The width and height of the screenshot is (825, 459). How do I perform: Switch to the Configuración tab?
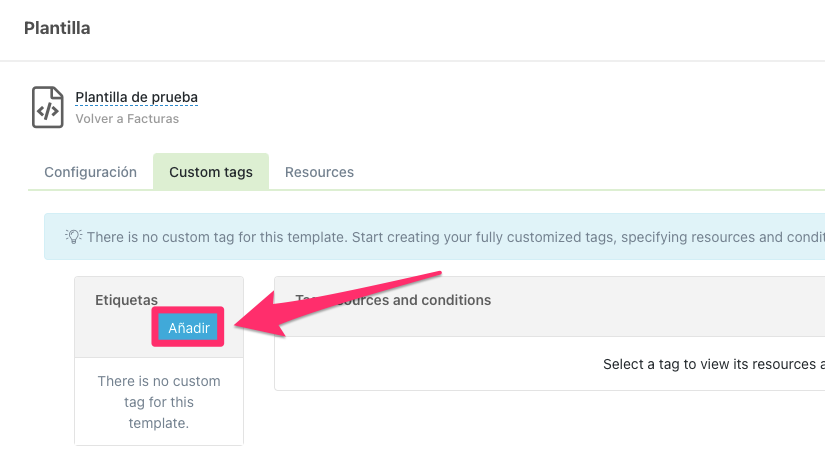[x=90, y=172]
